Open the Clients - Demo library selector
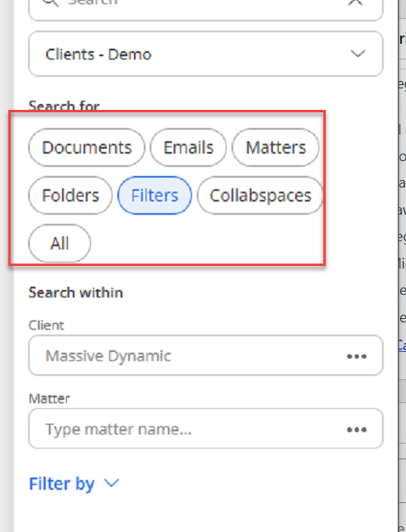 coord(206,54)
